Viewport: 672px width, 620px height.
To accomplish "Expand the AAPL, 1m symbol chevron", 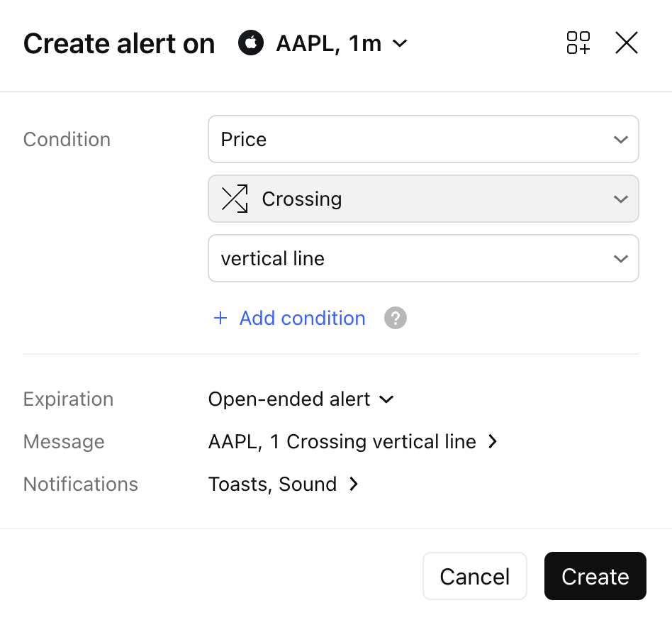I will point(400,44).
